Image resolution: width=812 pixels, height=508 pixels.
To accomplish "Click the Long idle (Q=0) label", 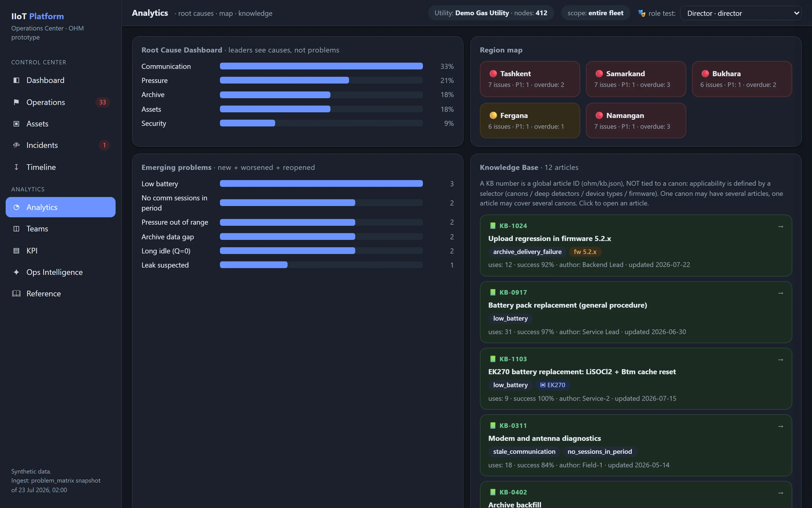I will coord(166,251).
